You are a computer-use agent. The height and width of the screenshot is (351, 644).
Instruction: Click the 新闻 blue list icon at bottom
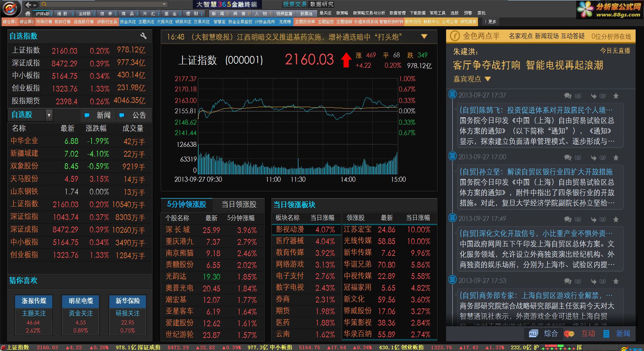[x=606, y=334]
